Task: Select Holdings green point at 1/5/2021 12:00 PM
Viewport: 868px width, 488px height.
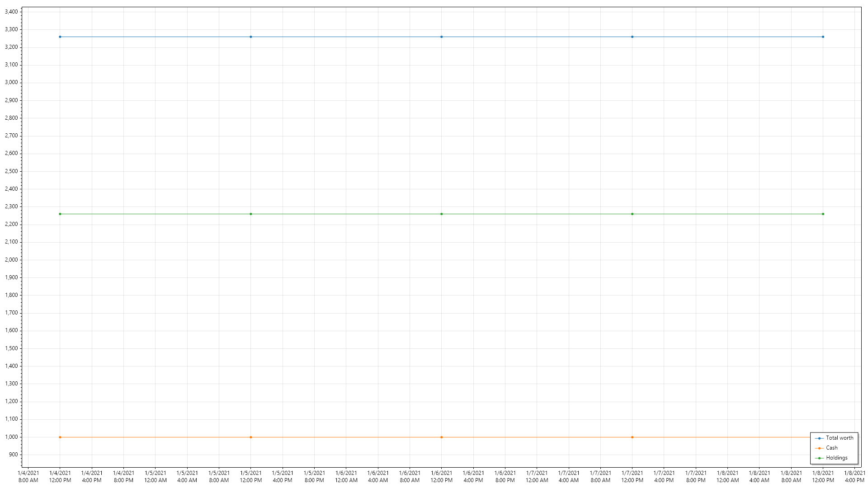Action: [251, 214]
